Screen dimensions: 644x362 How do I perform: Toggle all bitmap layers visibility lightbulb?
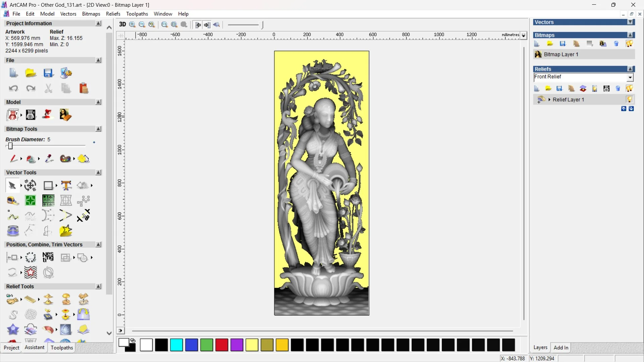(x=629, y=44)
